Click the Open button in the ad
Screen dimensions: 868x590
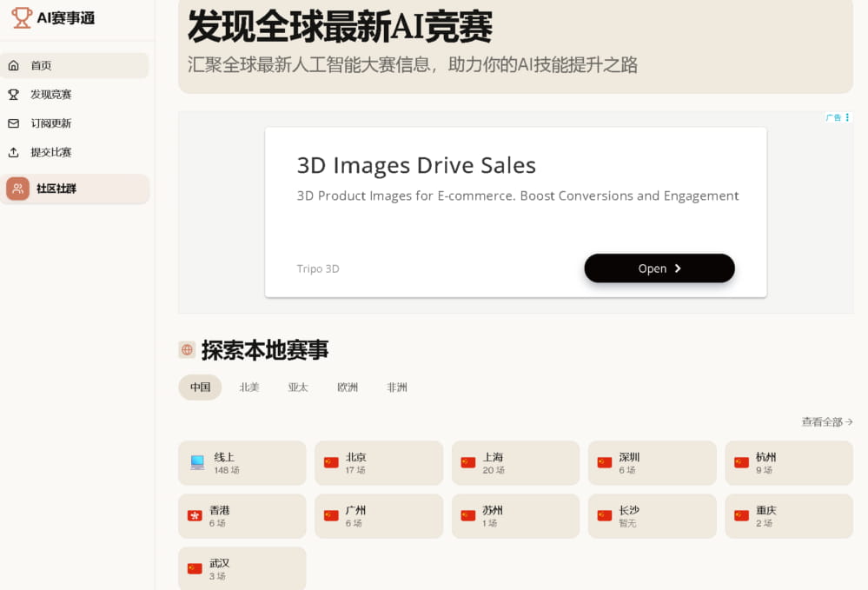click(x=659, y=268)
